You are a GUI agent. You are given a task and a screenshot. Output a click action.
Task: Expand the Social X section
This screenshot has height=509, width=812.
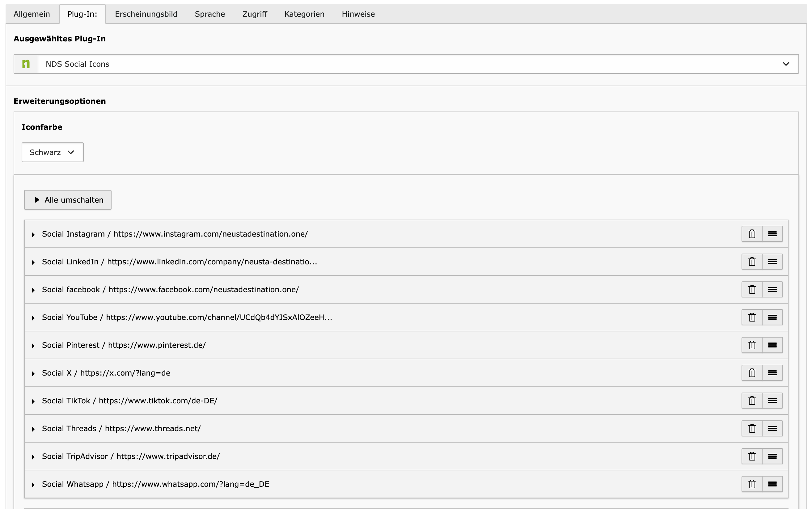tap(33, 374)
